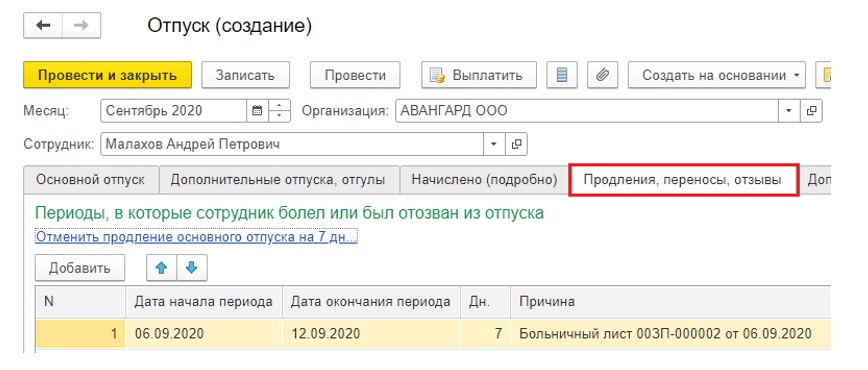Viewport: 868px width, 370px height.
Task: Open attached files paperclip icon
Action: [x=602, y=75]
